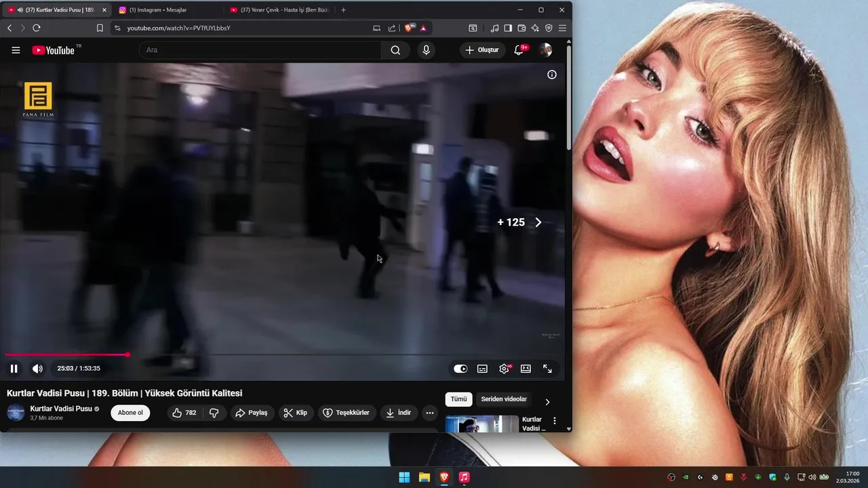Toggle the autoplay switch in player
The image size is (868, 488).
coord(460,369)
